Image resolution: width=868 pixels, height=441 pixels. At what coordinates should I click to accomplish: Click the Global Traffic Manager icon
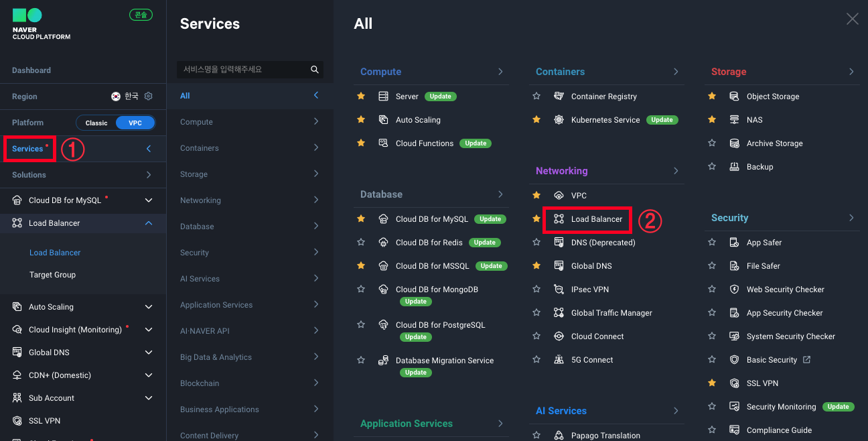559,312
